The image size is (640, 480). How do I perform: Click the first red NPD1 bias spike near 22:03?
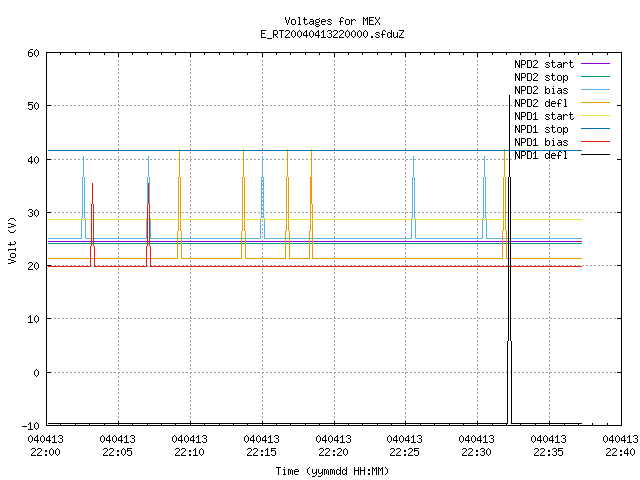point(93,224)
